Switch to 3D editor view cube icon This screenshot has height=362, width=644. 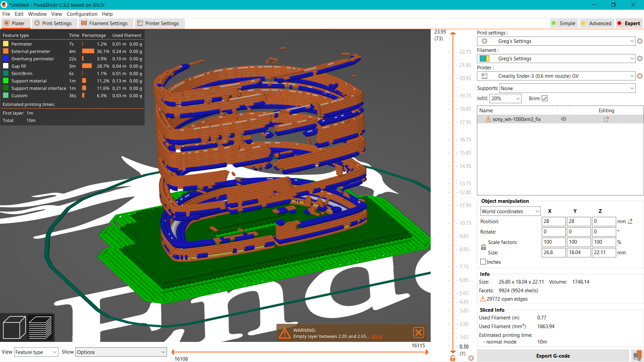14,327
